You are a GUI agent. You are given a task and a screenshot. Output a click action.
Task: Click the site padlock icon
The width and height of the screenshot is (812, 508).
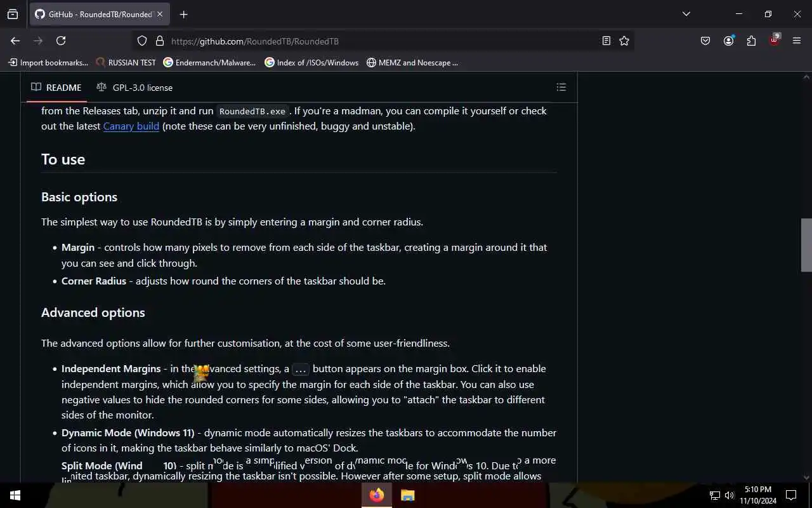(159, 41)
